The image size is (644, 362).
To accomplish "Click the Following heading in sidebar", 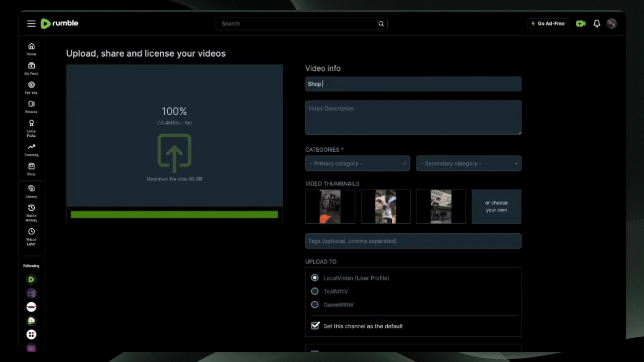I will pos(31,266).
